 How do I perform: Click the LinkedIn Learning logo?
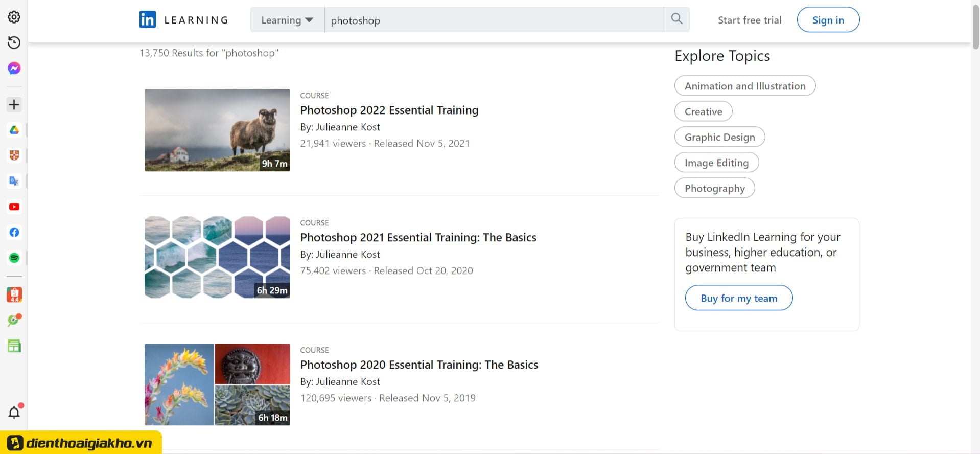[x=183, y=20]
